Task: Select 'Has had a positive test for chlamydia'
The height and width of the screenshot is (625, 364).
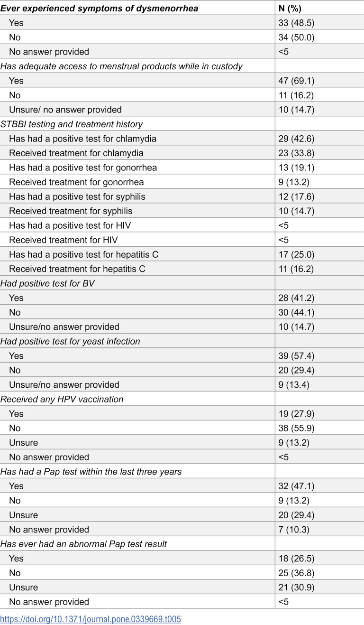Action: [82, 139]
